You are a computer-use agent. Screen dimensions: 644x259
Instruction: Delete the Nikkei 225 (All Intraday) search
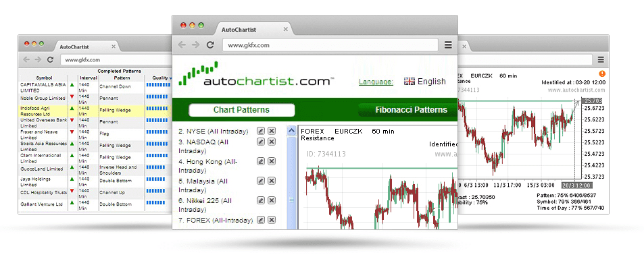tap(272, 200)
